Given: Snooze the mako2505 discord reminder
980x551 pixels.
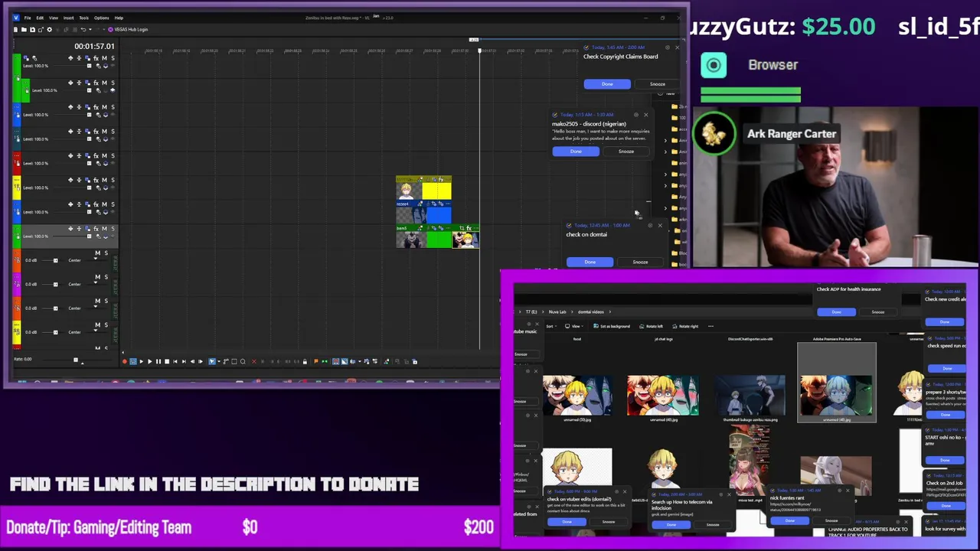Looking at the screenshot, I should point(626,152).
